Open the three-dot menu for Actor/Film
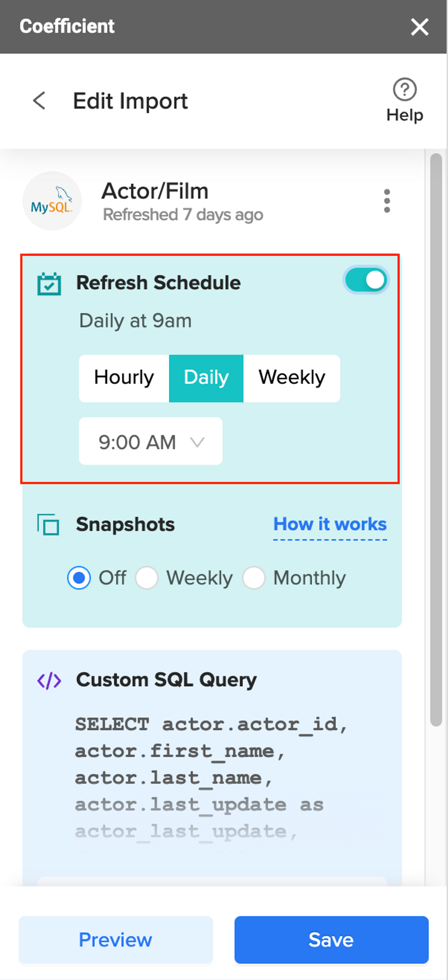Viewport: 448px width, 980px height. point(387,201)
